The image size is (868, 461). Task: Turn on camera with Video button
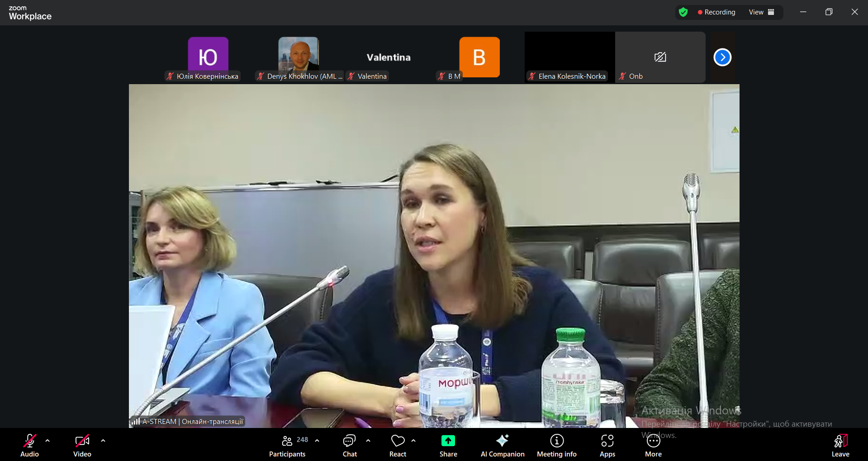point(82,445)
